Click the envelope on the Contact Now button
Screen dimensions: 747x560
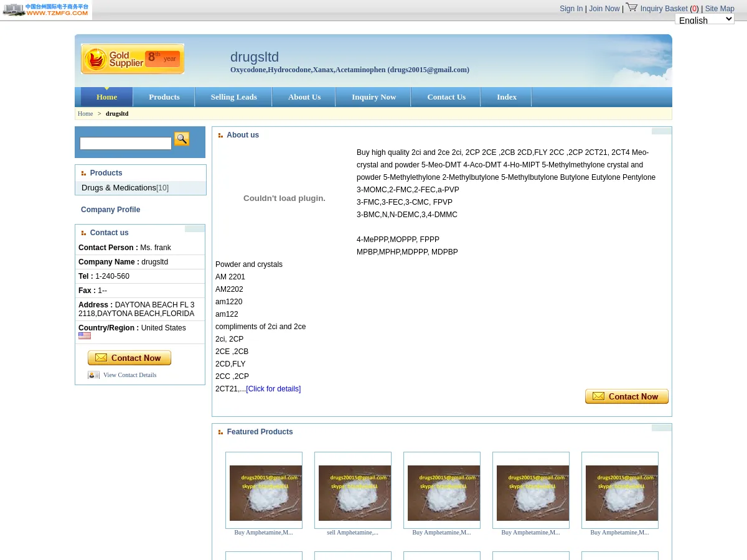point(100,357)
